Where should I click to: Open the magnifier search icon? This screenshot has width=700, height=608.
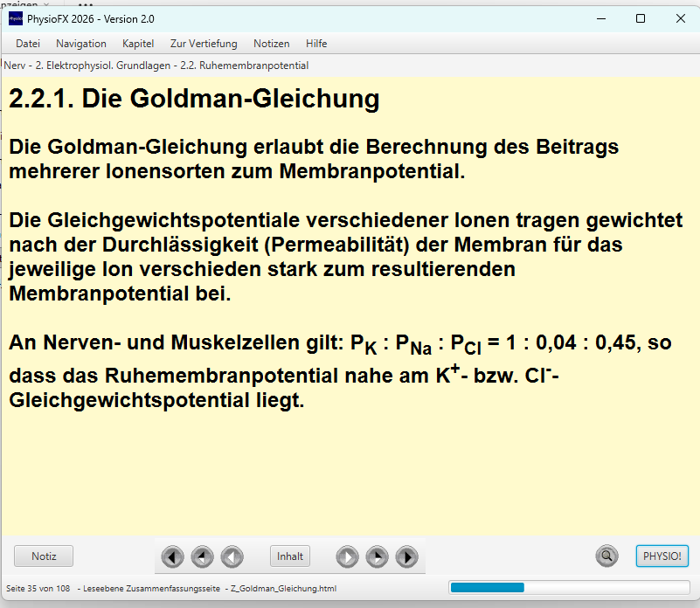(606, 556)
